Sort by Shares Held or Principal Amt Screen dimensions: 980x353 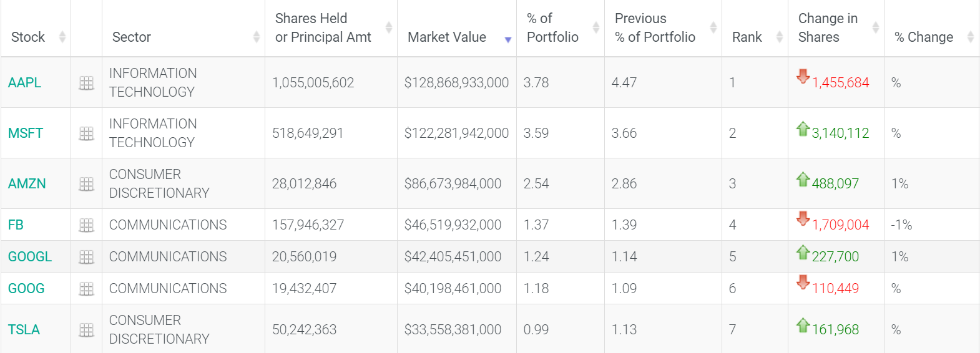(x=388, y=27)
